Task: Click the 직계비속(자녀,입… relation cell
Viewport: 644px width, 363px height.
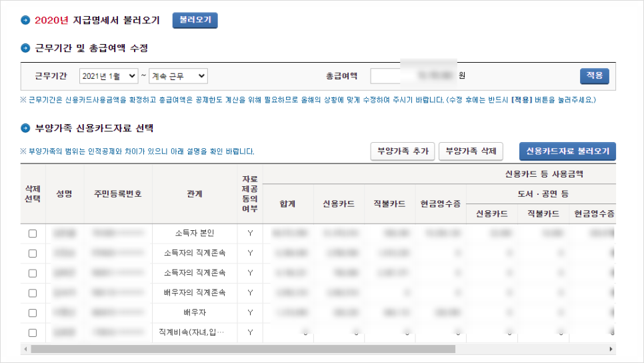Action: coord(195,332)
